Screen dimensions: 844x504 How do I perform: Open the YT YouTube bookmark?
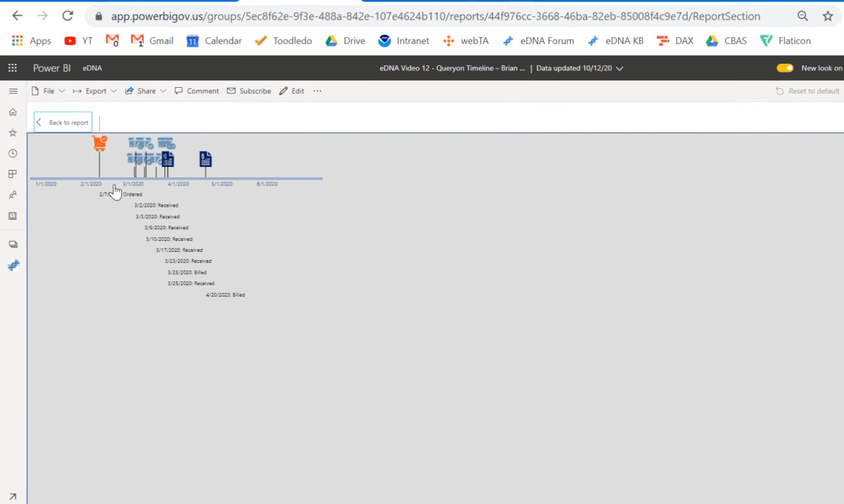(x=78, y=41)
